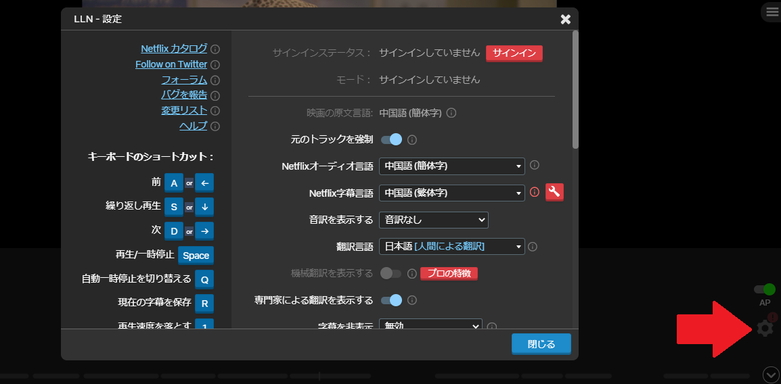Screen dimensions: 781x384
Task: Click info icon beside 翻訳言語 dropdown
Action: coord(532,247)
